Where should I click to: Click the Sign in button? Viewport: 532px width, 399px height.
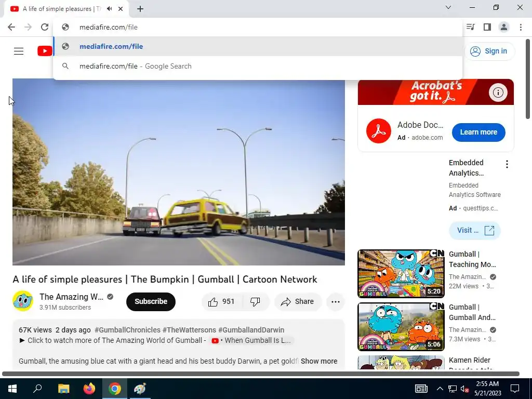(489, 51)
